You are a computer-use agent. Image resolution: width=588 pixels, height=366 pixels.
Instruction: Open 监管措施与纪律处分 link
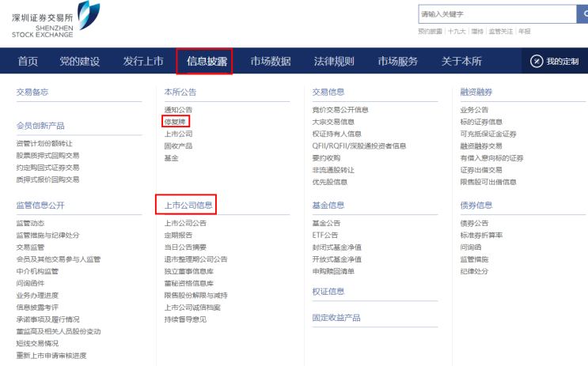click(47, 236)
